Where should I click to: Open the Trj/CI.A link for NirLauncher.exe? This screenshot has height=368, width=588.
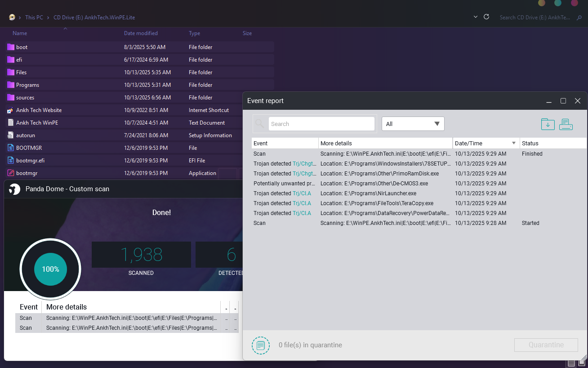[302, 193]
